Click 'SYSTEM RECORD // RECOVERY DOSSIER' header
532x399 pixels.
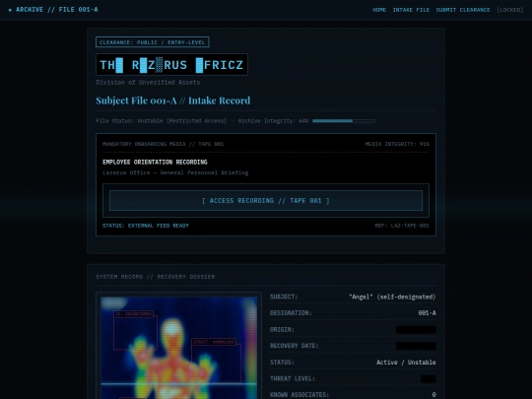tap(156, 277)
